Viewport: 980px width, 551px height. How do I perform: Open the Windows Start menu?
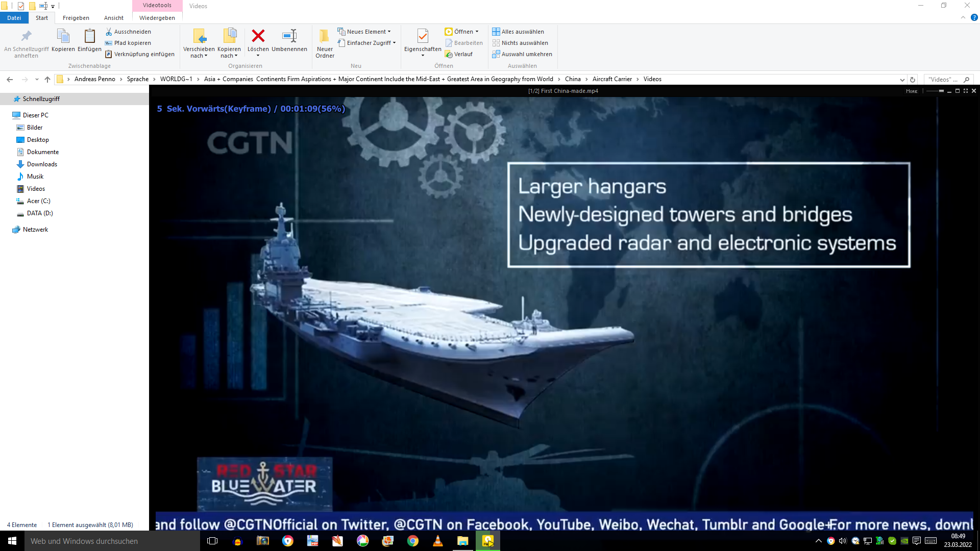(12, 541)
